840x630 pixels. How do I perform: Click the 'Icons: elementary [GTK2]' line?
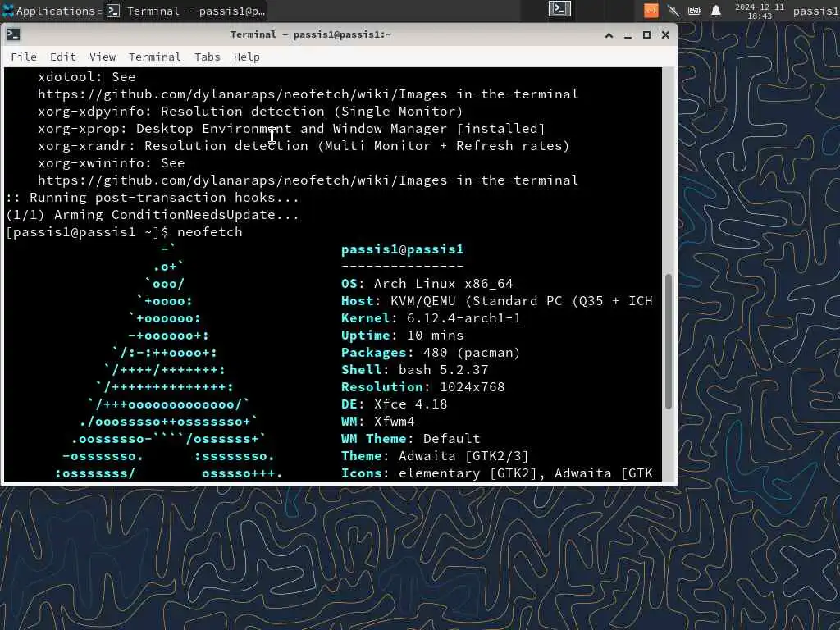[497, 473]
